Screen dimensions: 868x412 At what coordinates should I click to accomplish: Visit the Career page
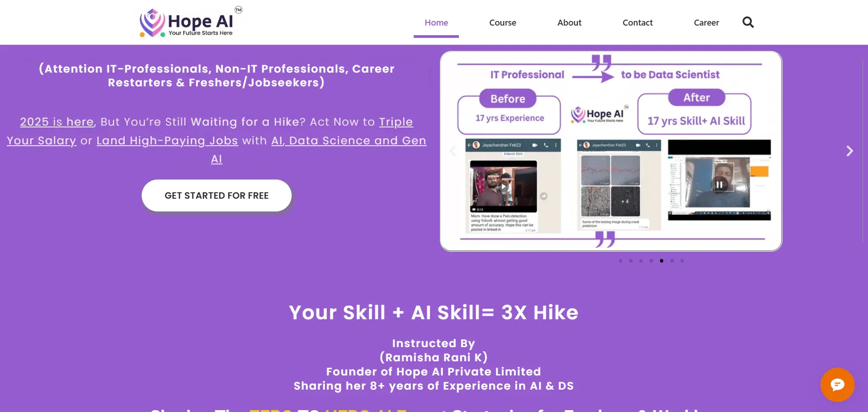click(x=706, y=22)
